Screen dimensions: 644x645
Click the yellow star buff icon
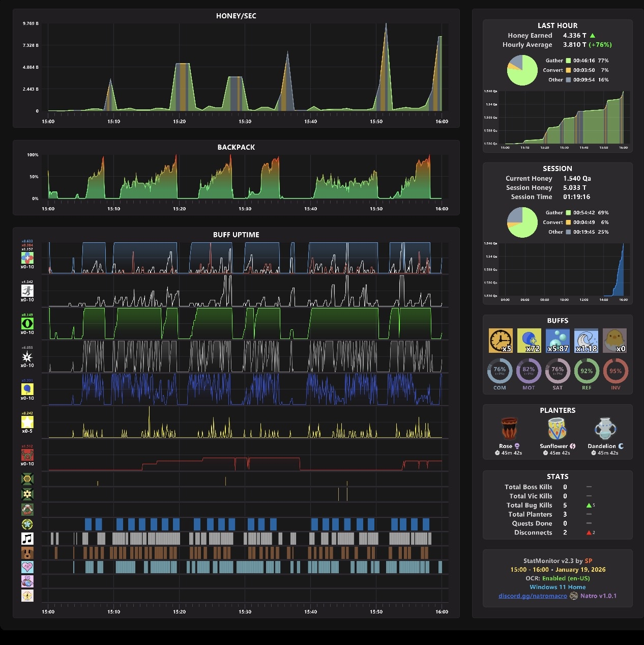click(x=27, y=422)
